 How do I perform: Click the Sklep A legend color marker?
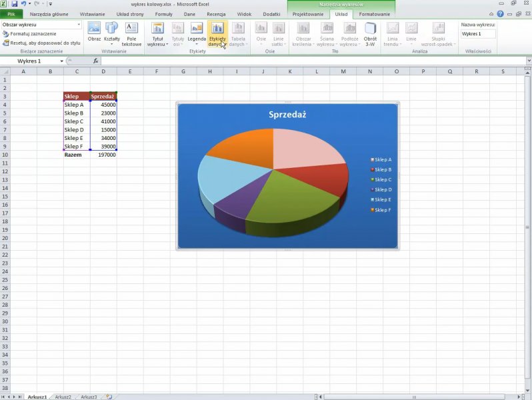coord(372,160)
